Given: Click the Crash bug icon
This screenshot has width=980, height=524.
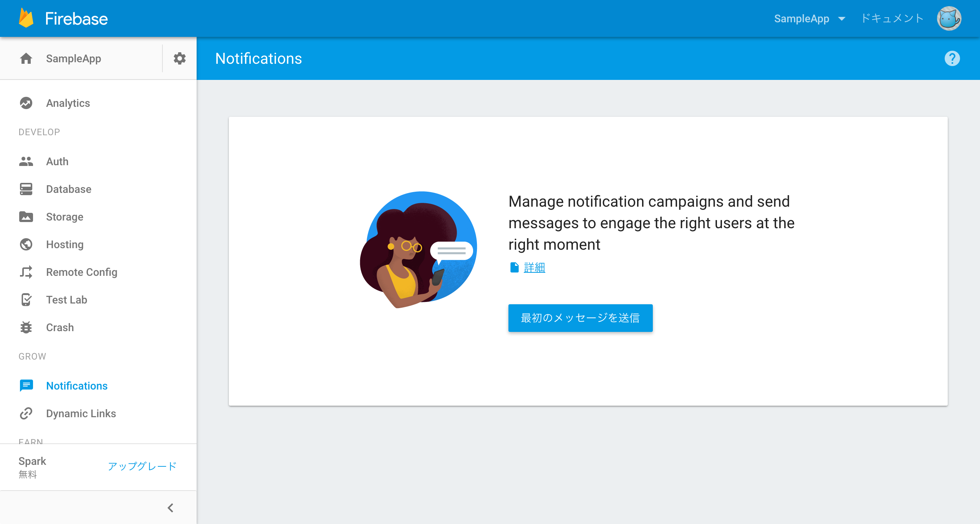Looking at the screenshot, I should pyautogui.click(x=26, y=327).
